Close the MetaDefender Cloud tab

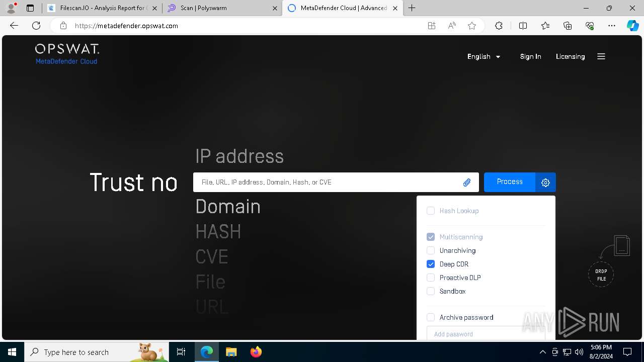click(395, 8)
